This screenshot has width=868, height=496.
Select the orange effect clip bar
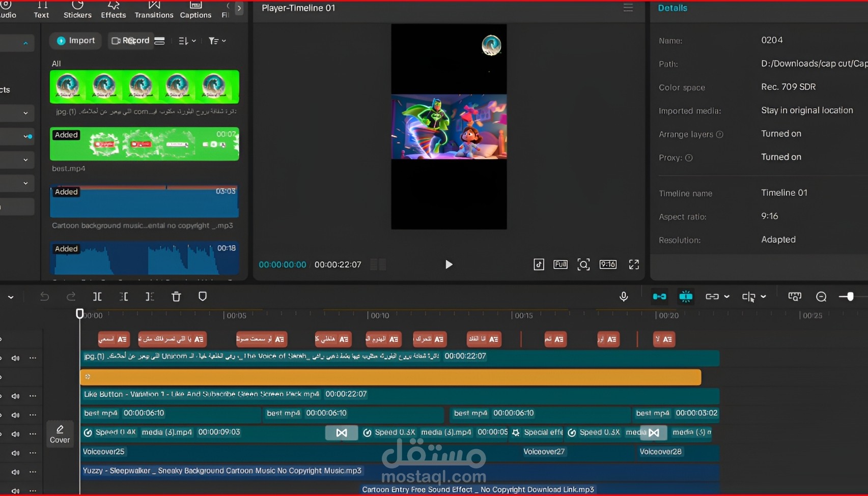[390, 377]
